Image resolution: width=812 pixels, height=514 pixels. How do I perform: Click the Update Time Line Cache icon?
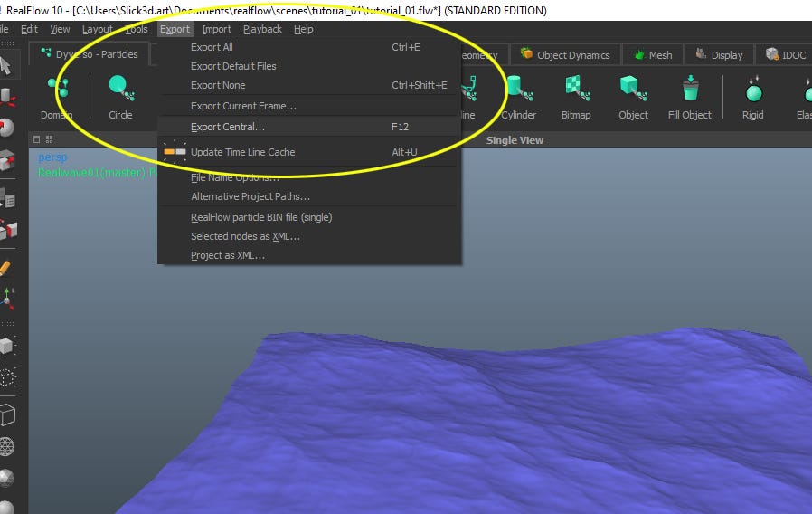[x=175, y=152]
